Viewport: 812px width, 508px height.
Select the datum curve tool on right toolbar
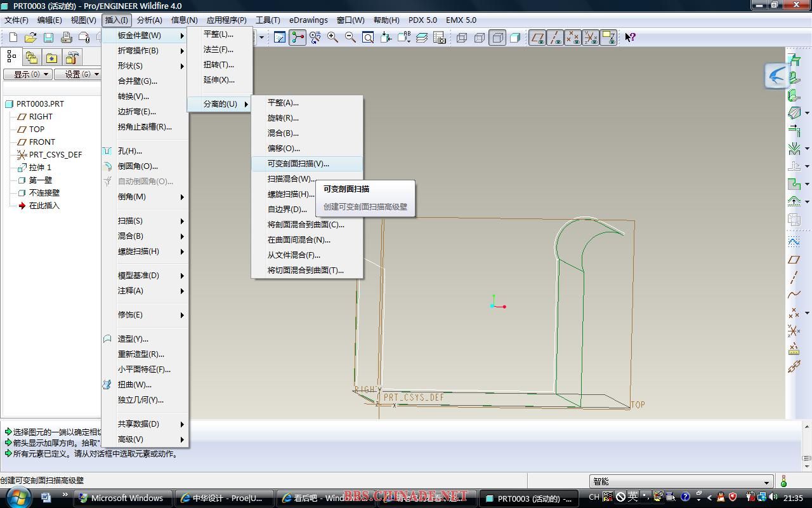click(x=794, y=295)
